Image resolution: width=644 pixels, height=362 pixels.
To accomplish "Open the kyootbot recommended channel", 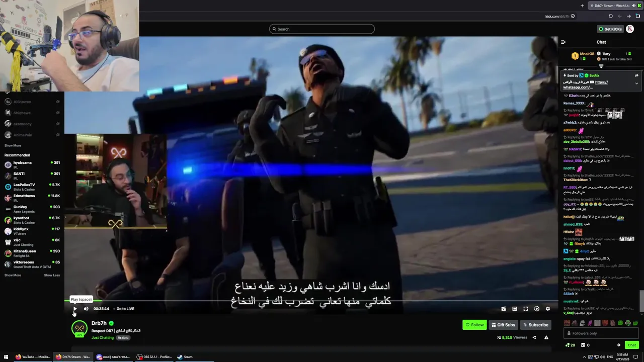I will pos(32,220).
